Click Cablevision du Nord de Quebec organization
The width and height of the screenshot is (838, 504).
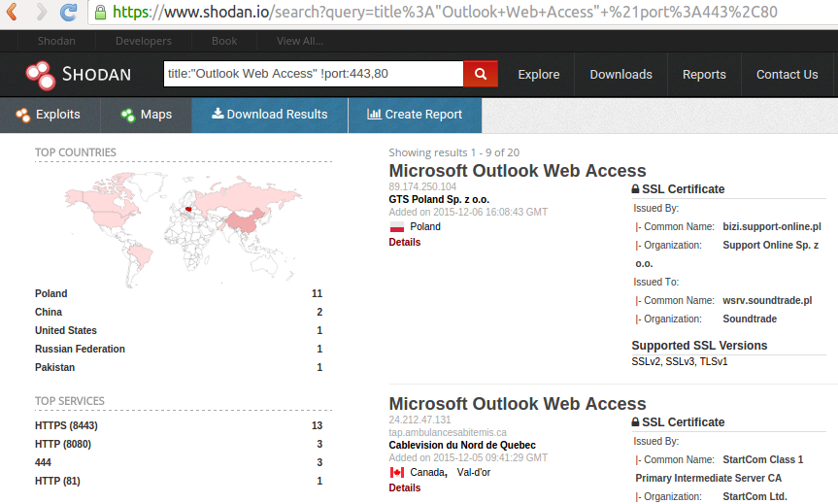click(x=462, y=445)
